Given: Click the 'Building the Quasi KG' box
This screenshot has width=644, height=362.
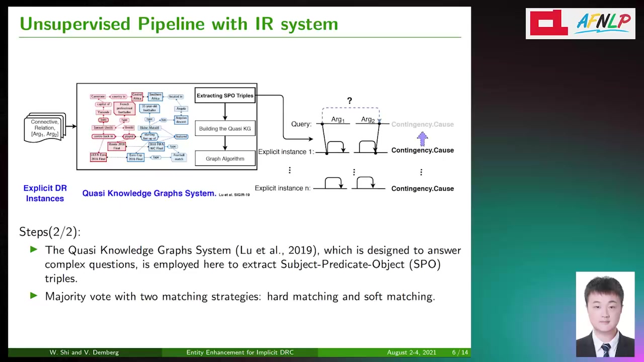Looking at the screenshot, I should point(225,128).
